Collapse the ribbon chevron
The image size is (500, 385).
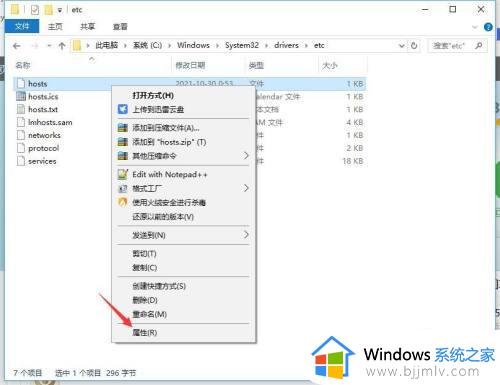coord(475,27)
